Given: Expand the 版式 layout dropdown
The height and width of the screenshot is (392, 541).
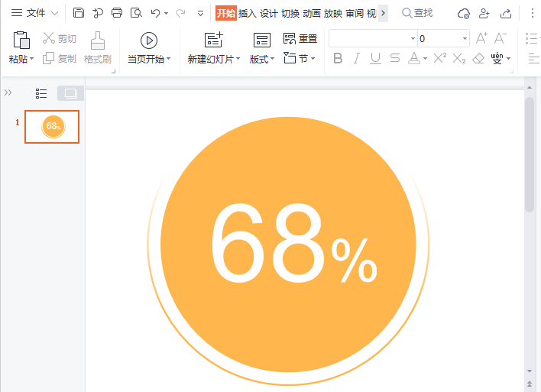Looking at the screenshot, I should [x=262, y=59].
